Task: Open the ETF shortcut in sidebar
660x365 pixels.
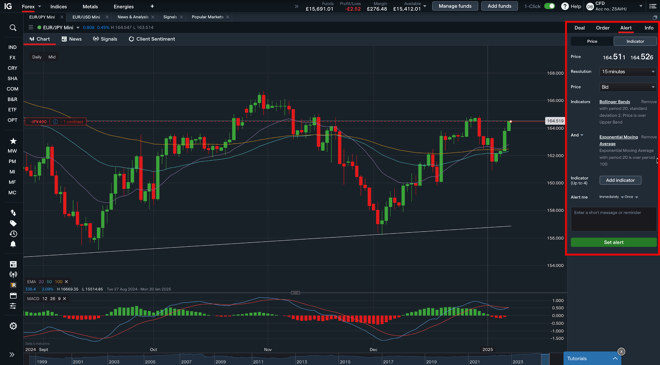Action: (12, 110)
